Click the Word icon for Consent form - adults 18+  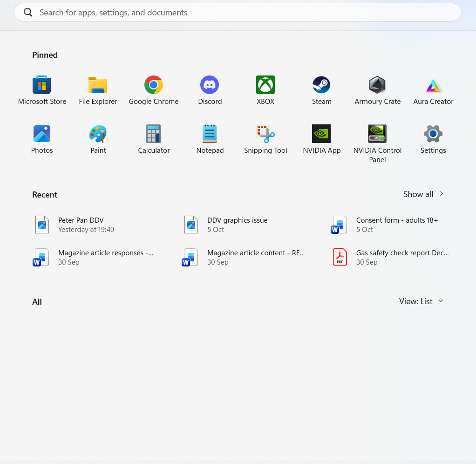[x=339, y=225]
